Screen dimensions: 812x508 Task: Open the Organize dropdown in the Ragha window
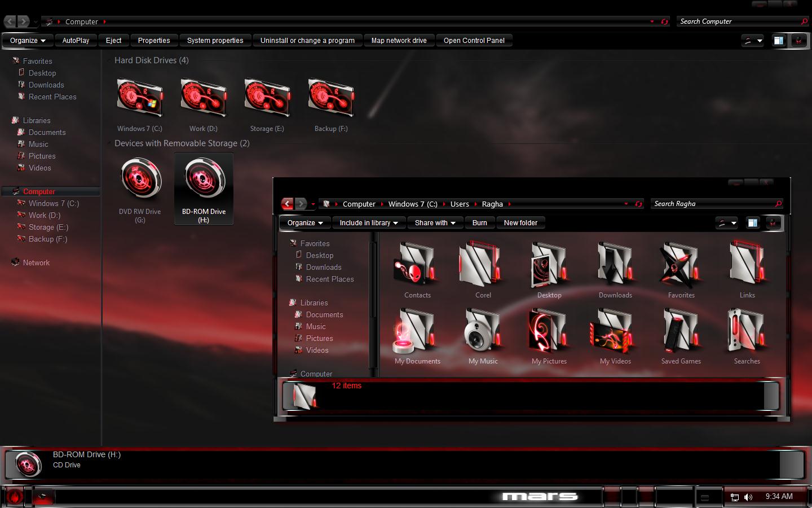(304, 222)
